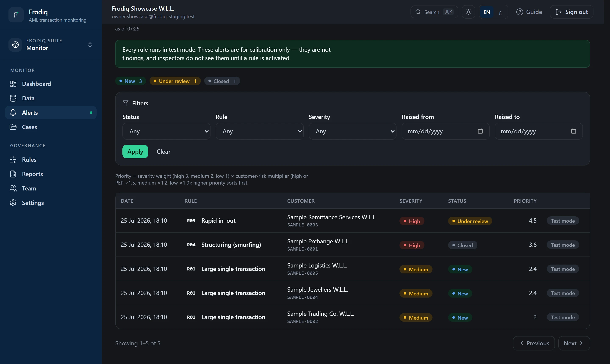Open the Dashboard grid icon
Viewport: 610px width, 364px height.
13,84
